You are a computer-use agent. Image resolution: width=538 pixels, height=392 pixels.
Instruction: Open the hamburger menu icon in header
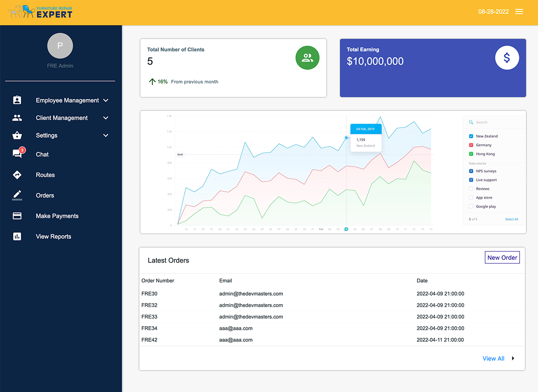519,12
